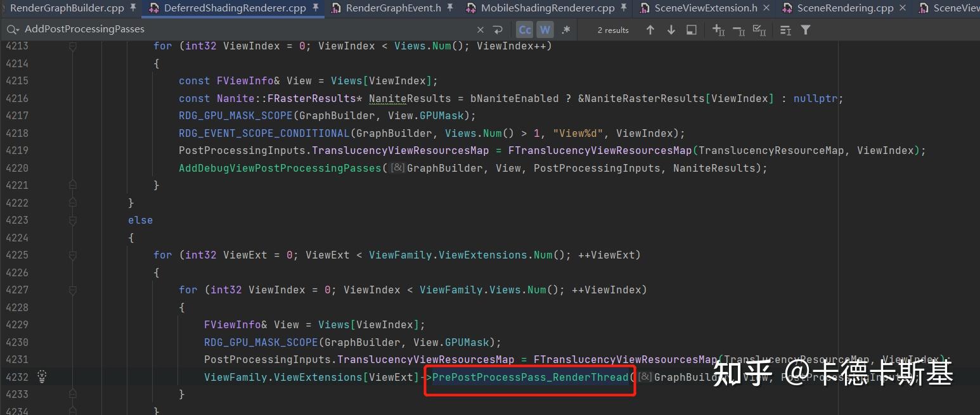Image resolution: width=980 pixels, height=415 pixels.
Task: Click RDG_EVENT_SCOPE_CONDITIONAL macro
Action: pyautogui.click(x=264, y=133)
